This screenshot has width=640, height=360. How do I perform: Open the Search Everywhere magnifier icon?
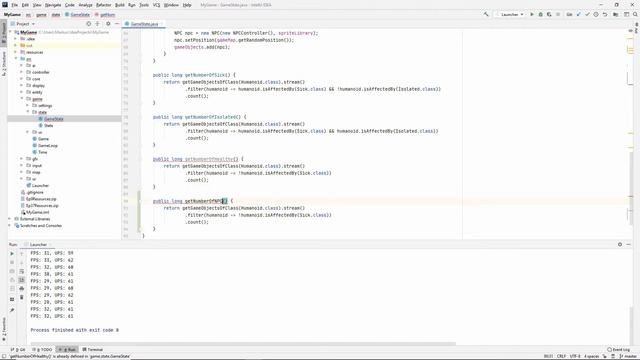[635, 14]
